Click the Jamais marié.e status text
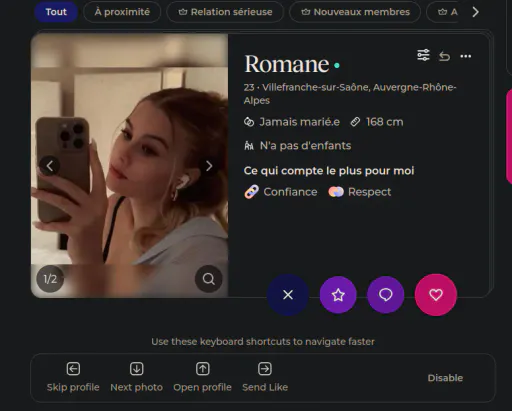This screenshot has height=411, width=512. pos(299,122)
